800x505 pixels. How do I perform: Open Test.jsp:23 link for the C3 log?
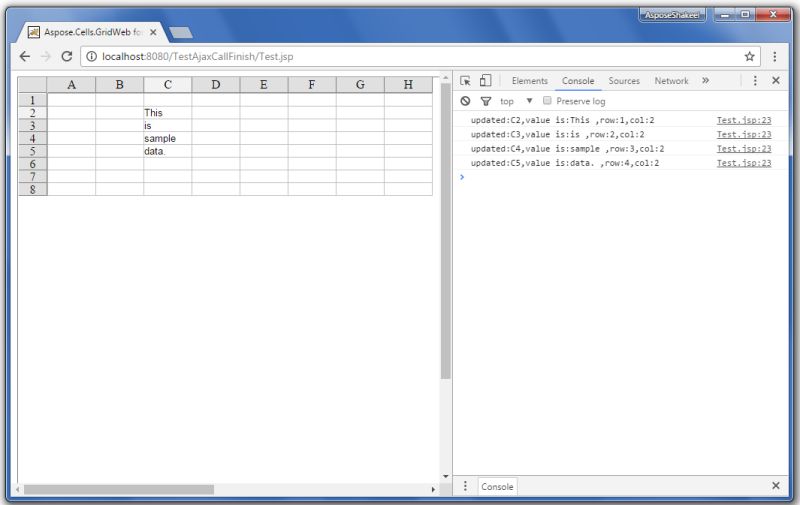743,135
